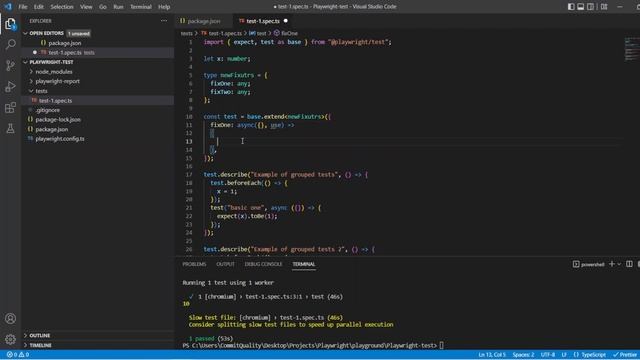
Task: Open the Edit menu
Action: tap(39, 7)
